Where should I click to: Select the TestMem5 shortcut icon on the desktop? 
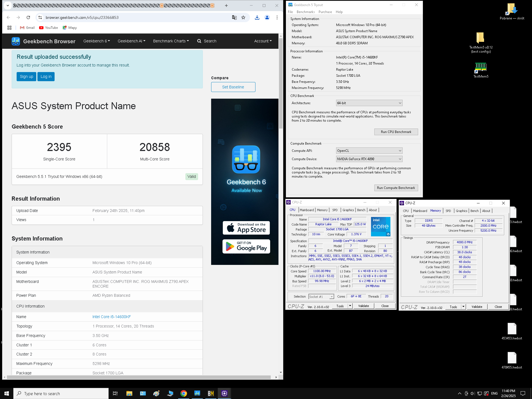tap(481, 70)
